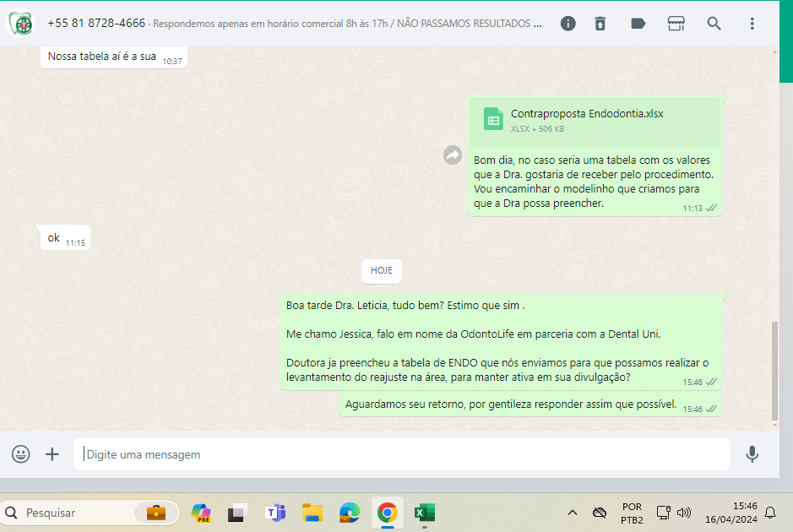The height and width of the screenshot is (532, 793).
Task: Search within the conversation using magnifier icon
Action: point(714,24)
